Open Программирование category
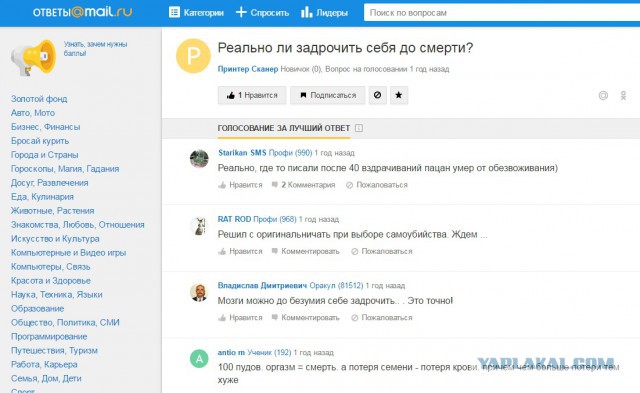This screenshot has height=393, width=640. click(49, 336)
